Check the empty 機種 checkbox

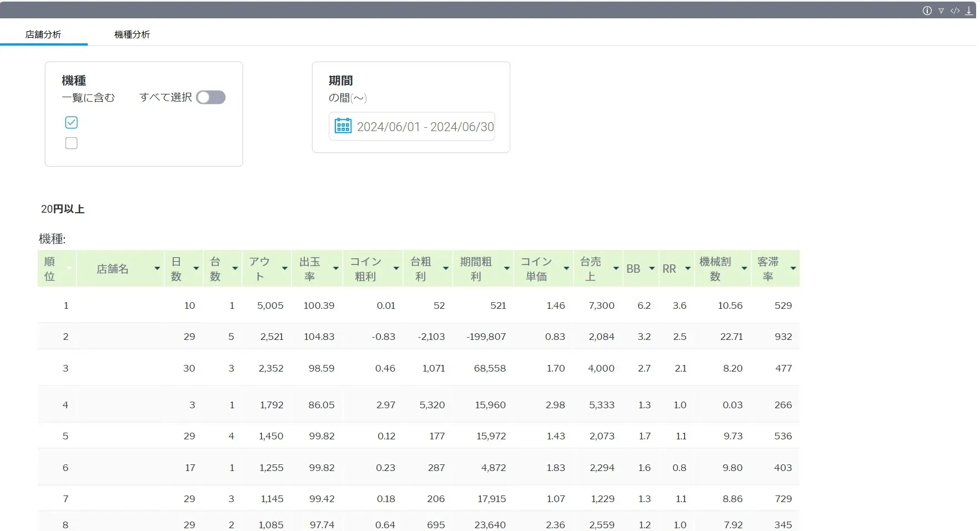[72, 143]
